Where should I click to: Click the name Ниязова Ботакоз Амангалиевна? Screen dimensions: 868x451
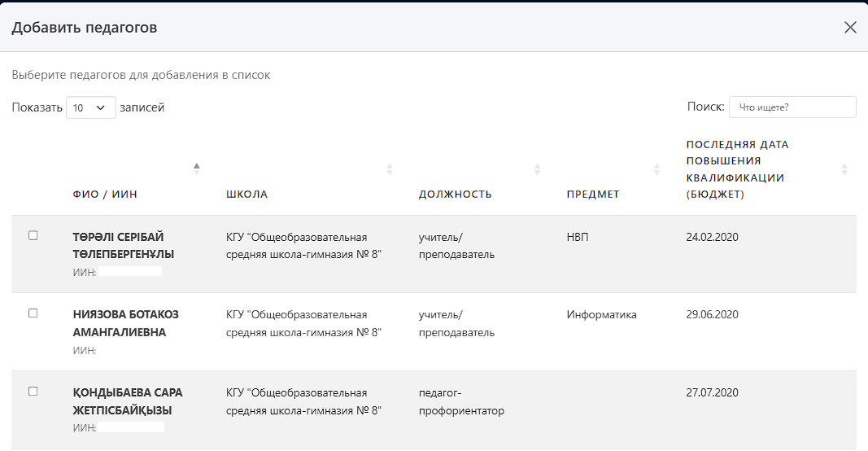coord(125,323)
